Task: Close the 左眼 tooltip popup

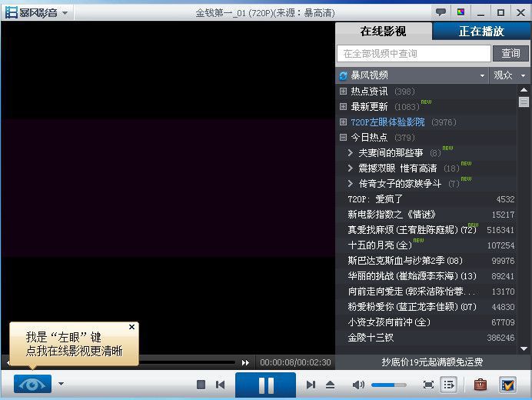Action: coord(131,327)
